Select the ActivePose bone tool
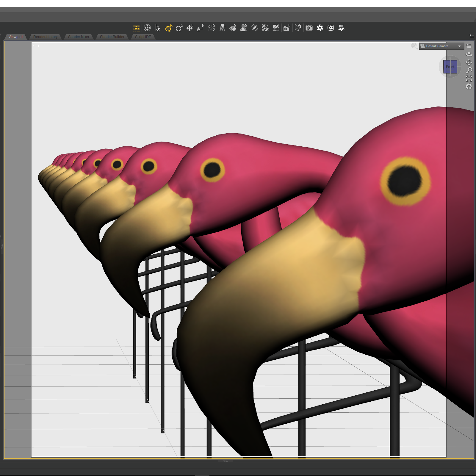Image resolution: width=476 pixels, height=476 pixels. (212, 28)
